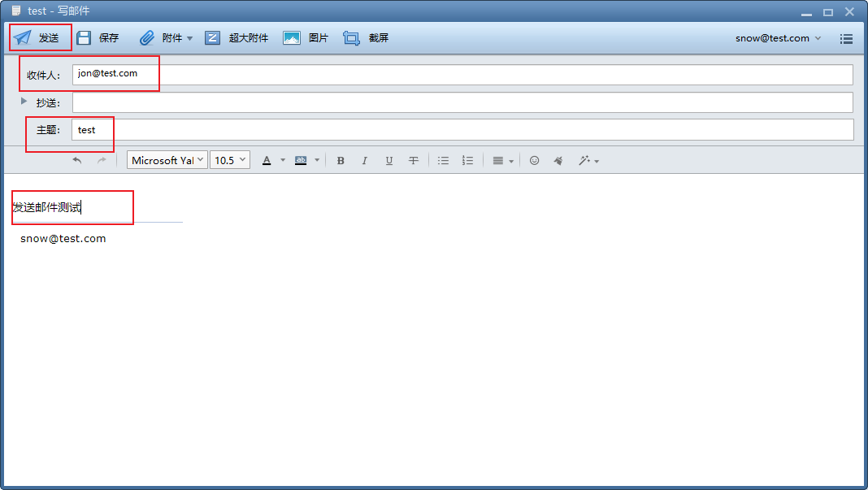Save the draft using the 保存 button
Image resolution: width=868 pixels, height=490 pixels.
(98, 37)
